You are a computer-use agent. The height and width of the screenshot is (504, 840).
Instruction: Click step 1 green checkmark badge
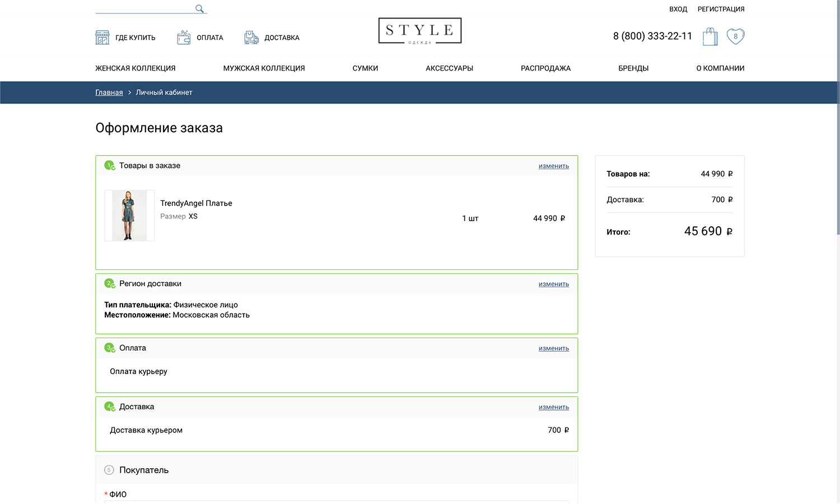click(x=109, y=165)
